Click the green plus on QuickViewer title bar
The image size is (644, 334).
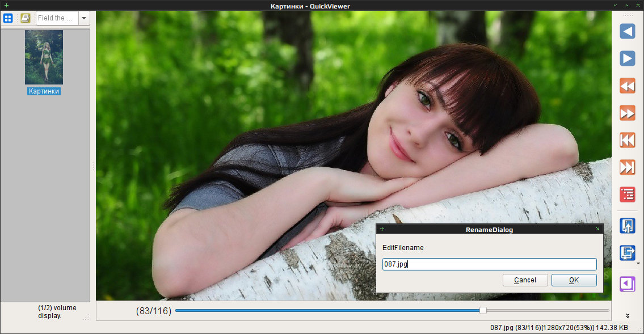tap(6, 5)
